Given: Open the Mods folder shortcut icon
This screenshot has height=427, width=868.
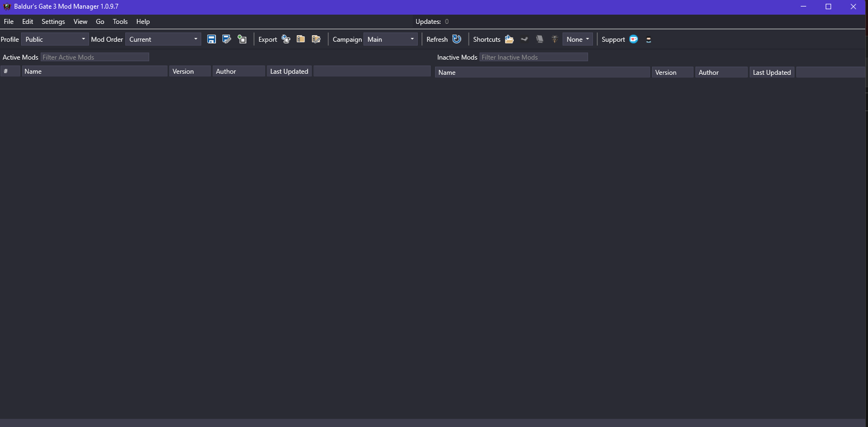Looking at the screenshot, I should 509,39.
